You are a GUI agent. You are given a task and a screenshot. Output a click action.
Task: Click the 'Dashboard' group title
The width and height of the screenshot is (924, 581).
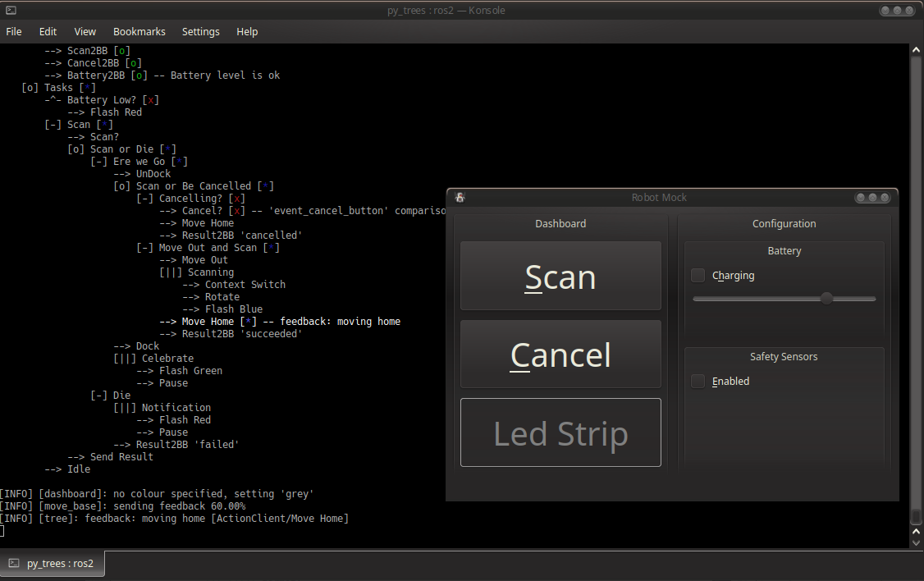560,223
